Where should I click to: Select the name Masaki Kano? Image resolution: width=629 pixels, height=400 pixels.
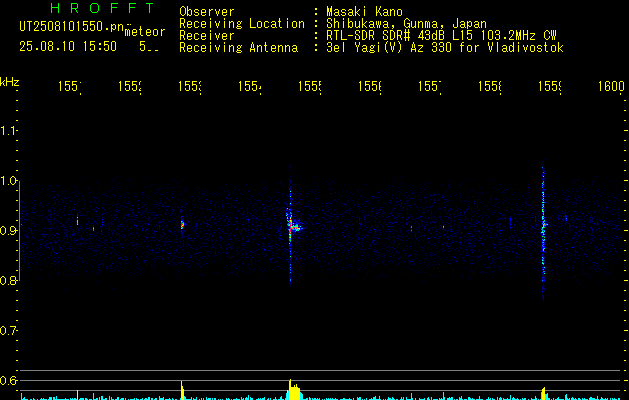click(364, 12)
